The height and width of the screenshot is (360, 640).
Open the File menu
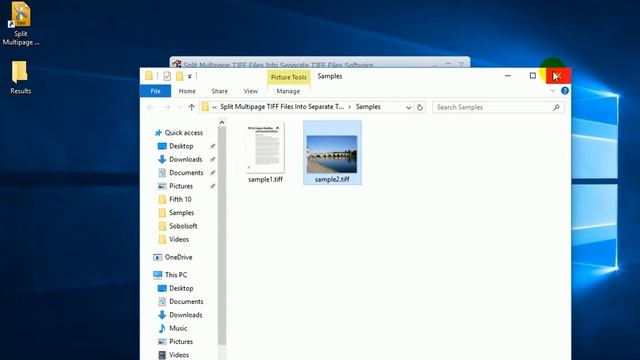coord(155,91)
